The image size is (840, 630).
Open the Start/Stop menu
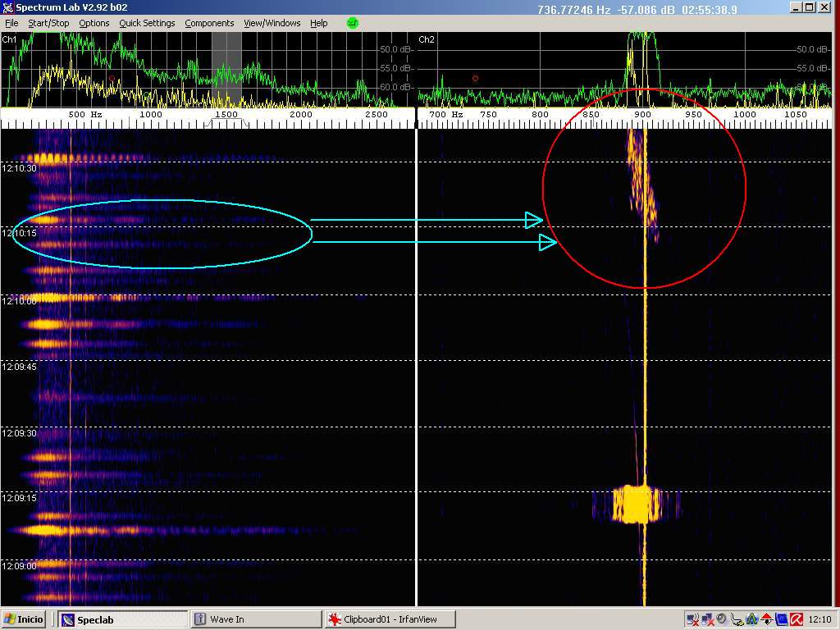[x=48, y=23]
